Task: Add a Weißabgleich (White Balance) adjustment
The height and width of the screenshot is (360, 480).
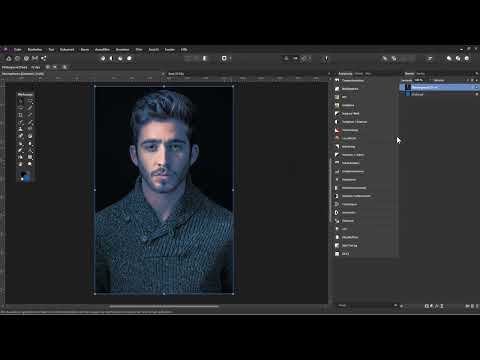Action: [365, 89]
